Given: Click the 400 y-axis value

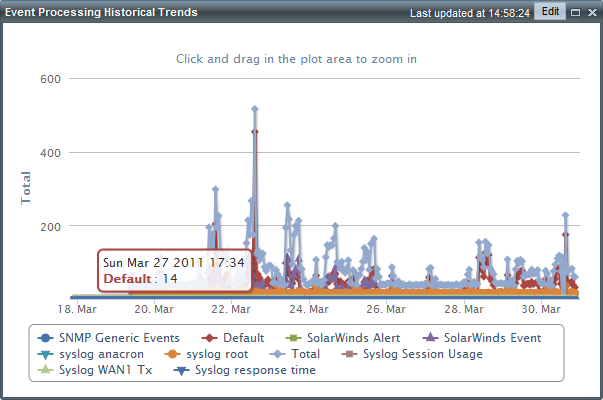Looking at the screenshot, I should 50,153.
